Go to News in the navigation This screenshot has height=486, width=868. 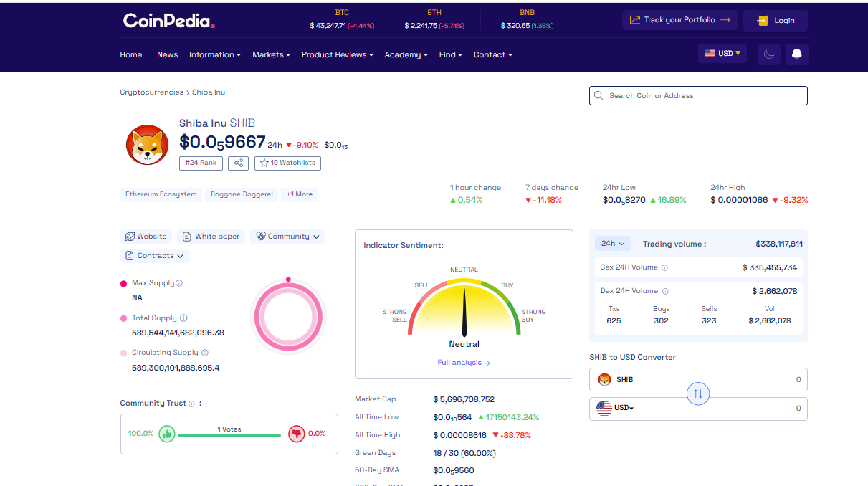[167, 54]
